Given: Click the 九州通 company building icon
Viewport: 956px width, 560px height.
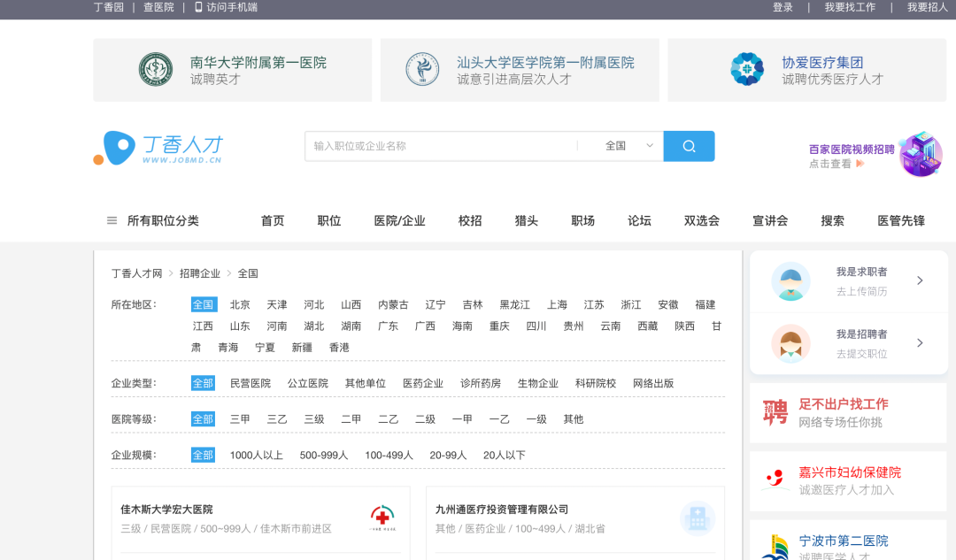Looking at the screenshot, I should pyautogui.click(x=698, y=519).
